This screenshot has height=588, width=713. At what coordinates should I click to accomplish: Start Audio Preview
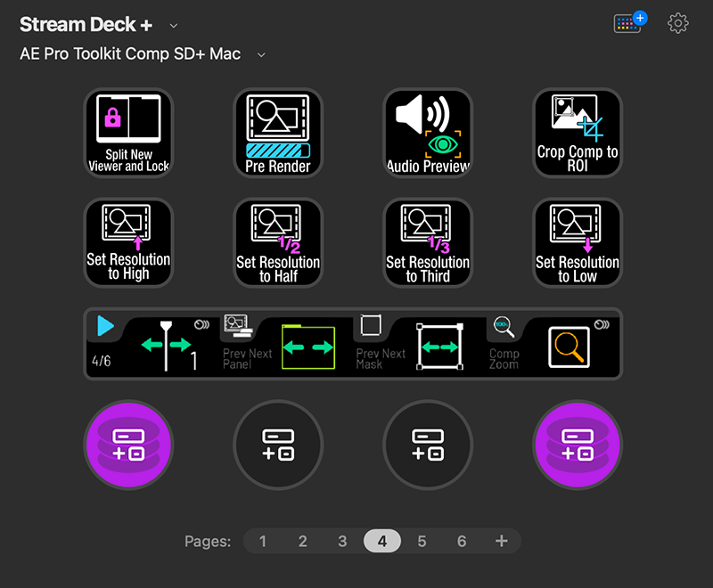(x=428, y=133)
